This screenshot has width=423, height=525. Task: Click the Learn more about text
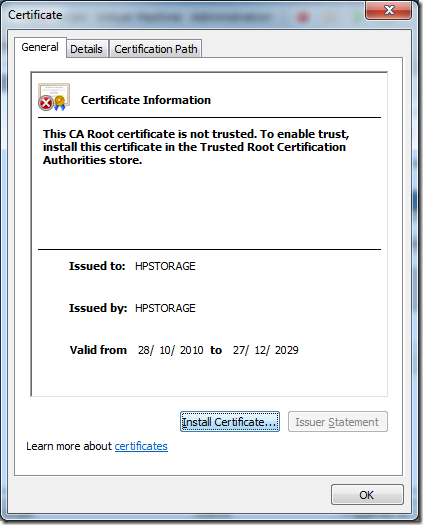pos(69,446)
